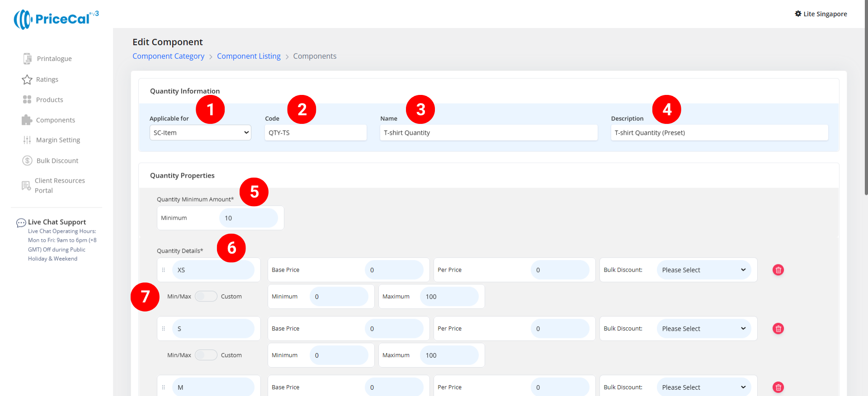The height and width of the screenshot is (396, 868).
Task: Expand Bulk Discount dropdown for S row
Action: point(703,329)
